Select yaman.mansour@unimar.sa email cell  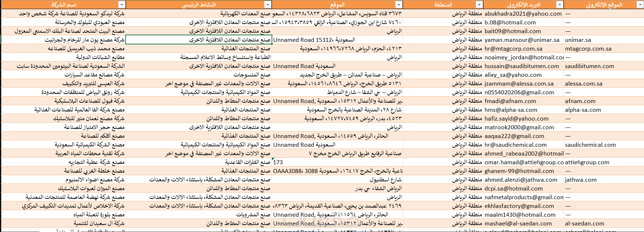click(x=524, y=40)
